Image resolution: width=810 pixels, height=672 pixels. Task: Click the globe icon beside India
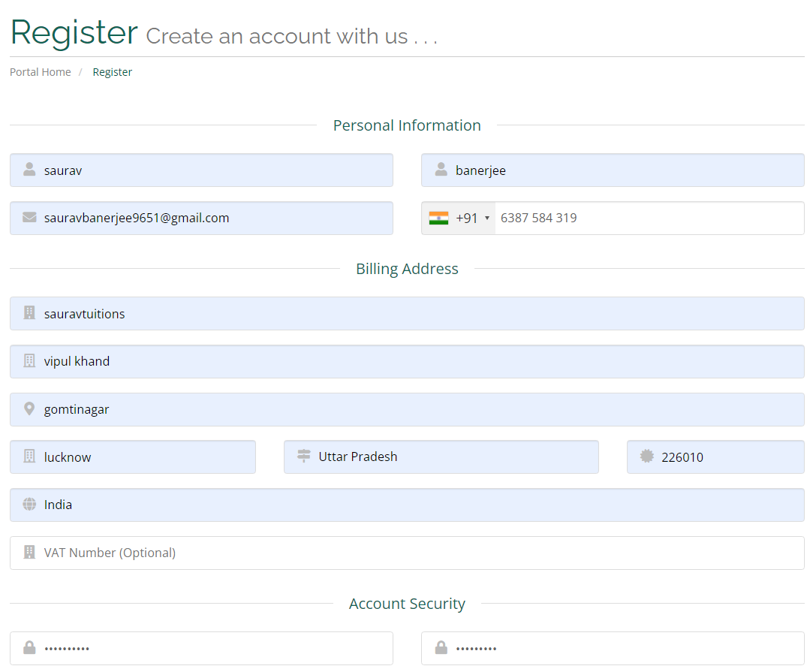(x=29, y=505)
